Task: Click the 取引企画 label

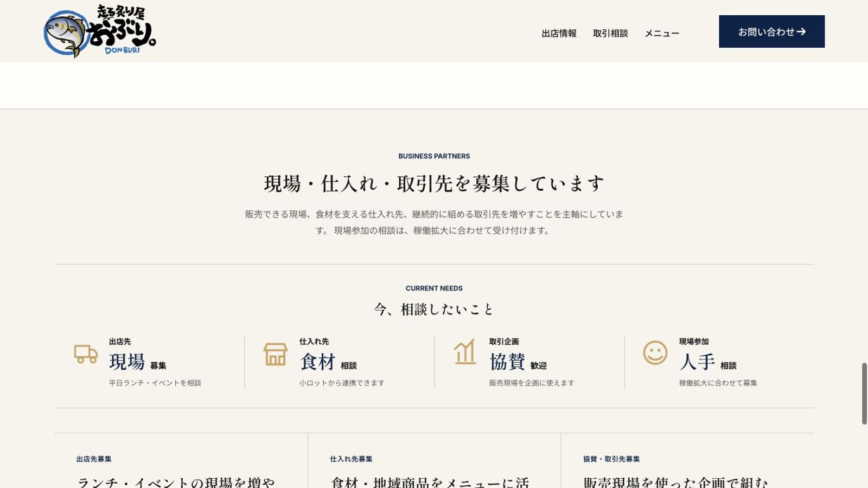Action: (x=504, y=342)
